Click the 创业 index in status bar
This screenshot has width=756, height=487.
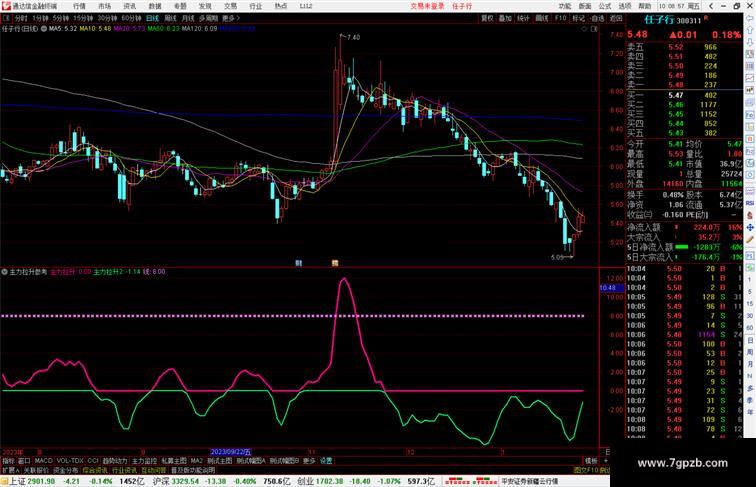point(305,481)
